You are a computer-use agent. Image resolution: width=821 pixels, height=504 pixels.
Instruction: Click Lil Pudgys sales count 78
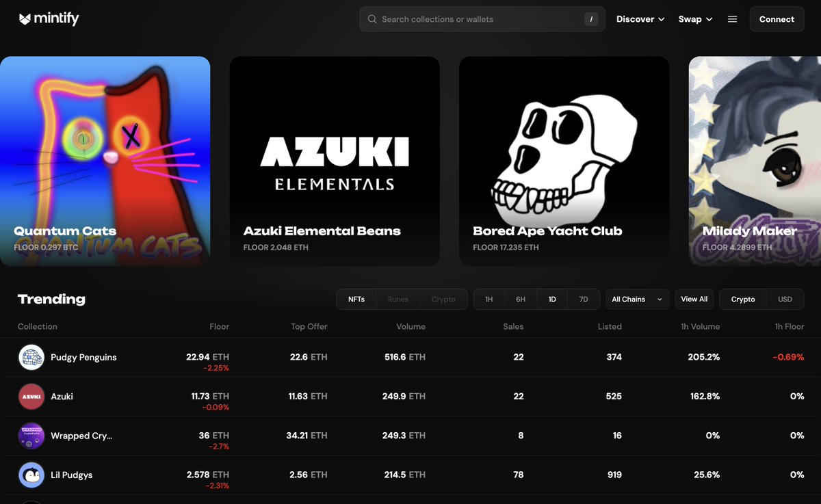518,475
